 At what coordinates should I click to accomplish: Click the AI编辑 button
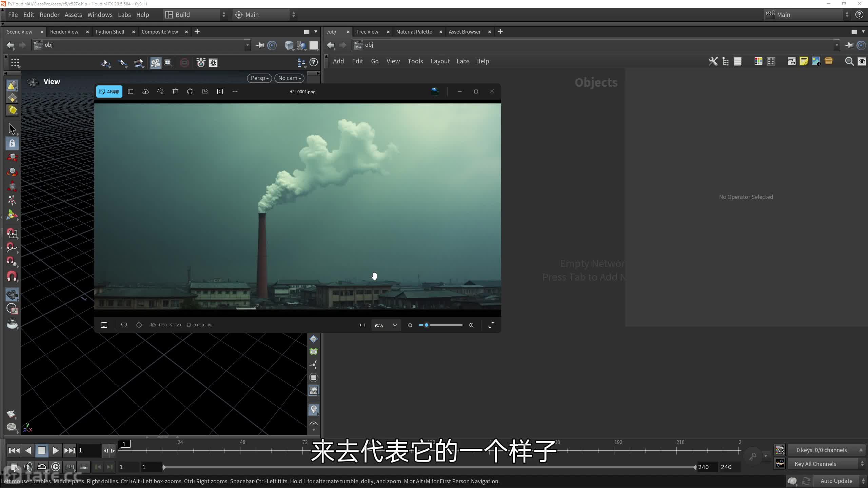click(109, 91)
